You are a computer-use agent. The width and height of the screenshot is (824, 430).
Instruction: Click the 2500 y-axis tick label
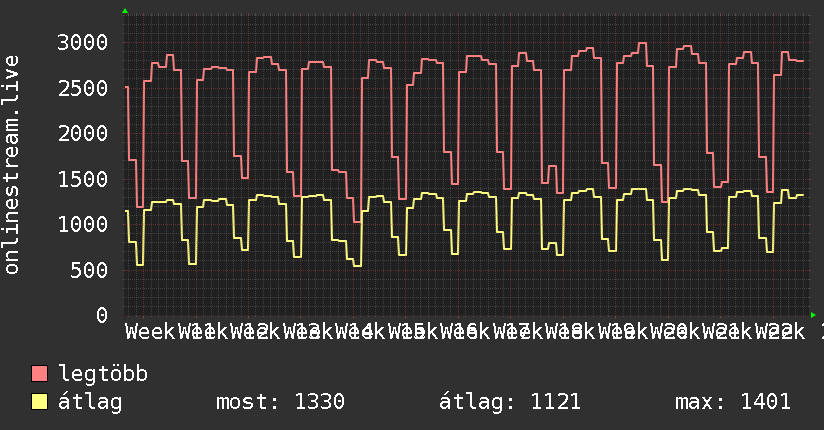[83, 88]
